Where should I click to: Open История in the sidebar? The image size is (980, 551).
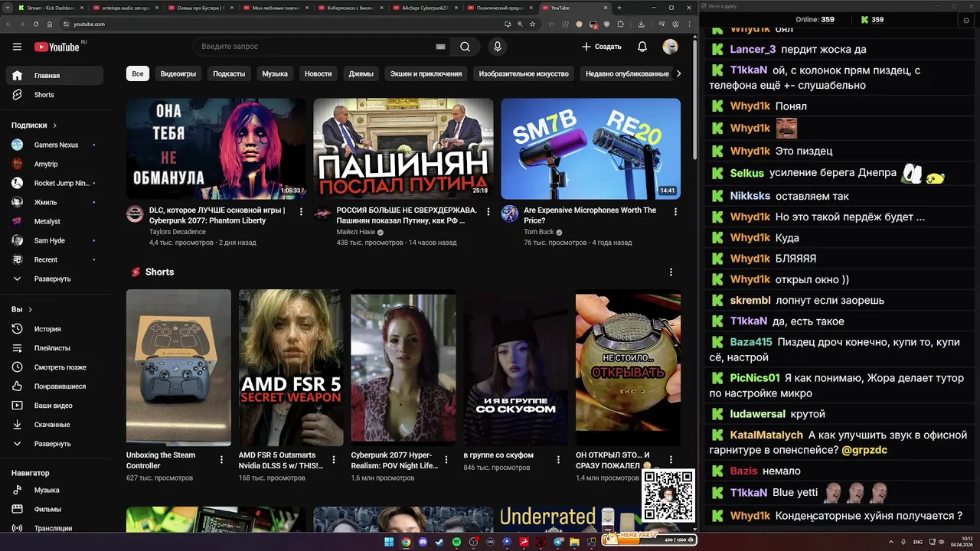tap(54, 329)
